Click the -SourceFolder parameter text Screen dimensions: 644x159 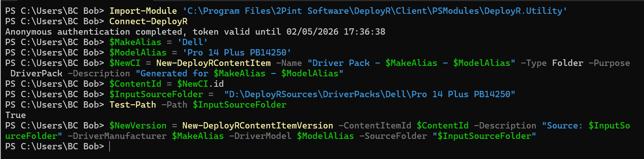point(393,136)
